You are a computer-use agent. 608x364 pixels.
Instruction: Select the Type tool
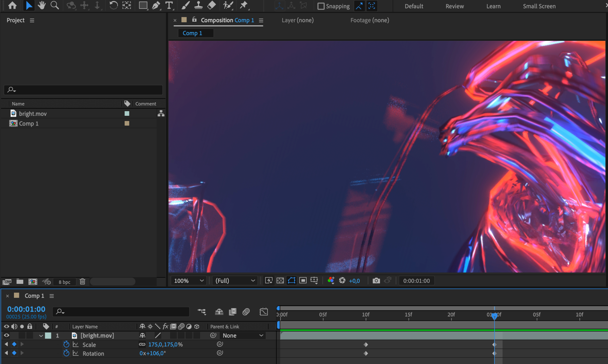point(169,5)
